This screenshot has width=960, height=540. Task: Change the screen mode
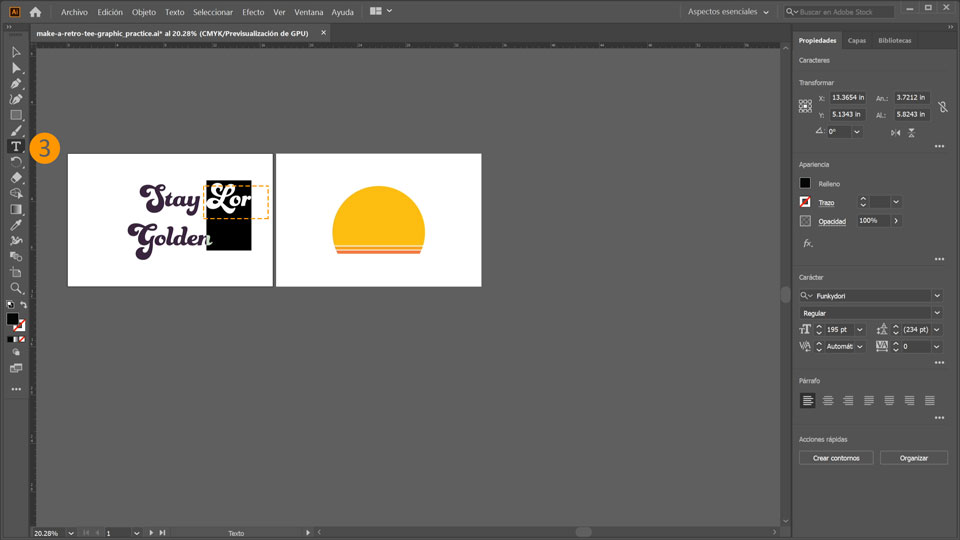point(16,368)
